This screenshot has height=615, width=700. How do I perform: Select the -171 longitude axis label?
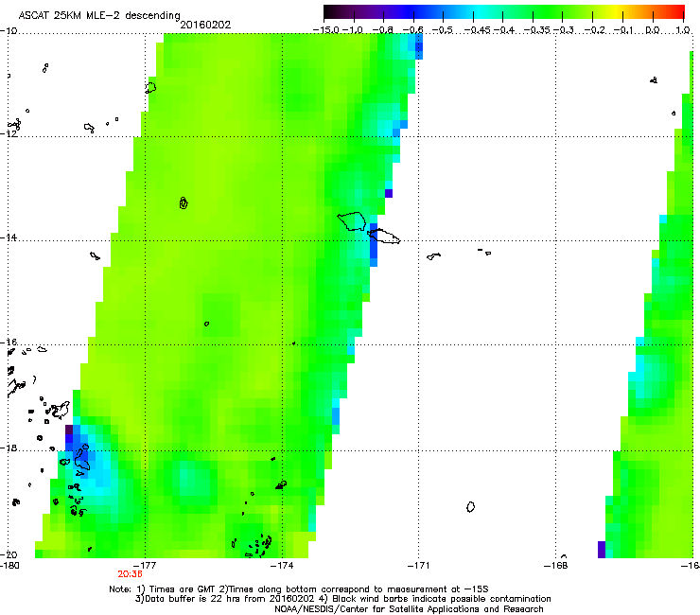click(x=419, y=566)
